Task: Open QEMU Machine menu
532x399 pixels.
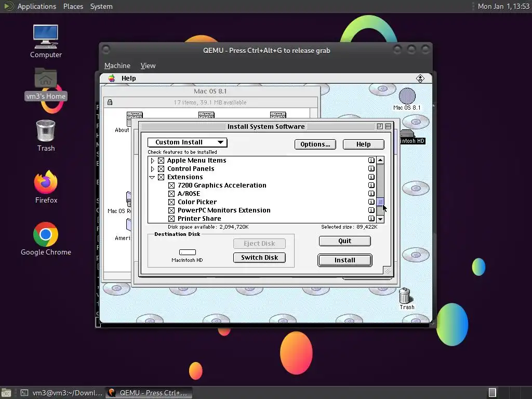Action: (117, 66)
